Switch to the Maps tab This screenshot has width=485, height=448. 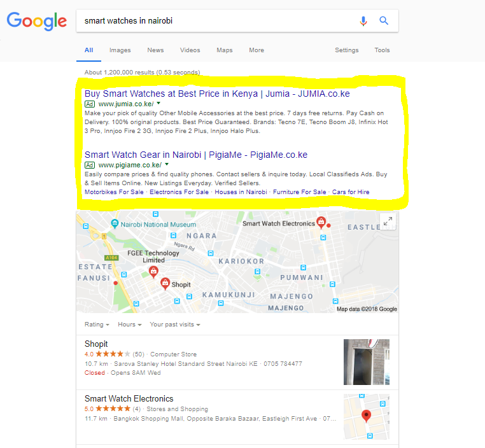point(225,50)
